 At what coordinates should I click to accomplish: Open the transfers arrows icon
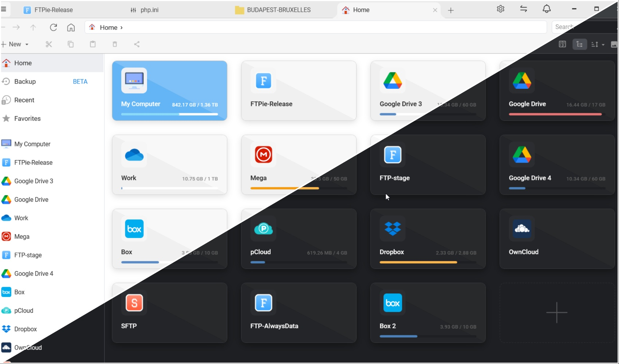[x=524, y=9]
